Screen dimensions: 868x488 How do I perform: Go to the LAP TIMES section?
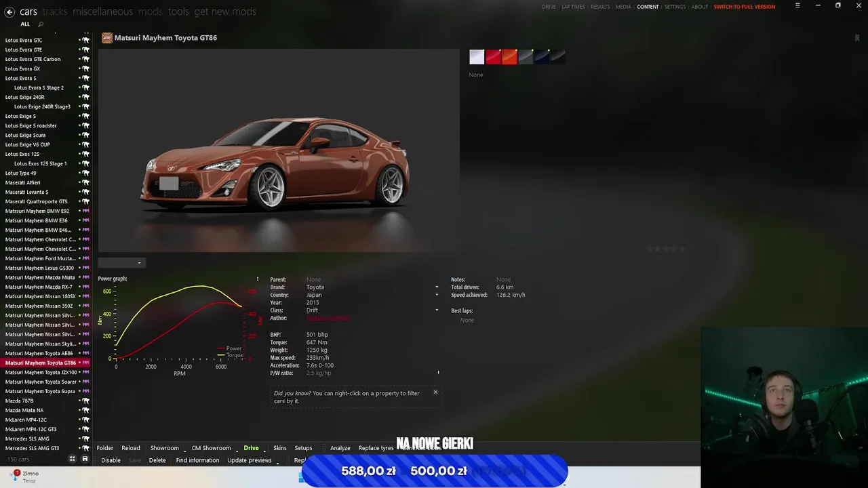coord(573,7)
